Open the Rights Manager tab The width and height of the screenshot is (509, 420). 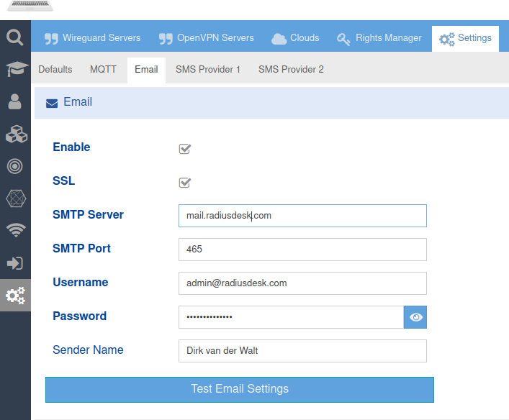point(379,38)
